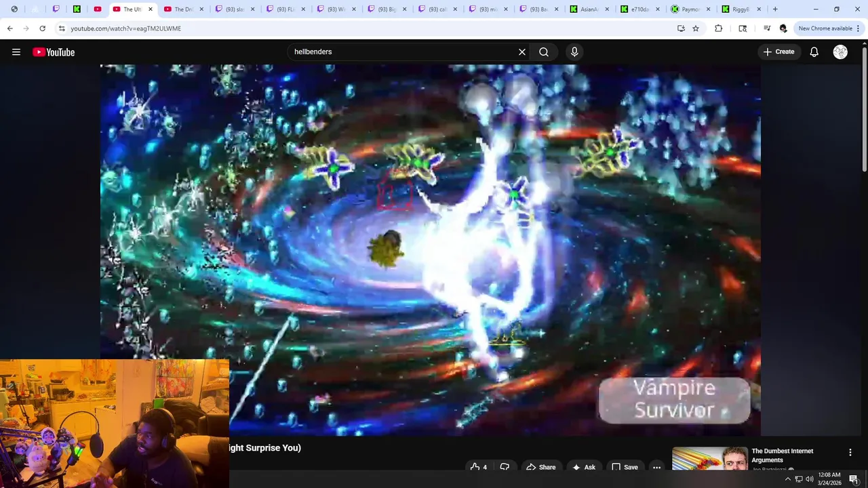This screenshot has width=868, height=488.
Task: Open the YouTube hamburger guide menu
Action: tap(16, 52)
